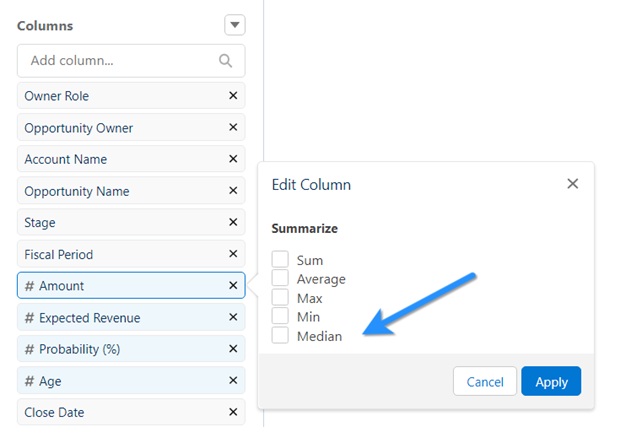Remove the Account Name column
642x427 pixels.
[x=233, y=159]
